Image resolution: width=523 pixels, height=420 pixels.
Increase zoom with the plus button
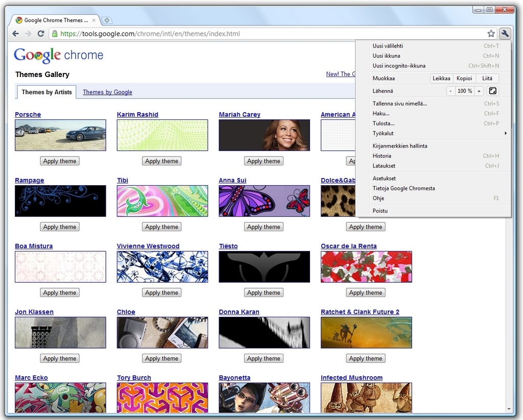point(479,91)
